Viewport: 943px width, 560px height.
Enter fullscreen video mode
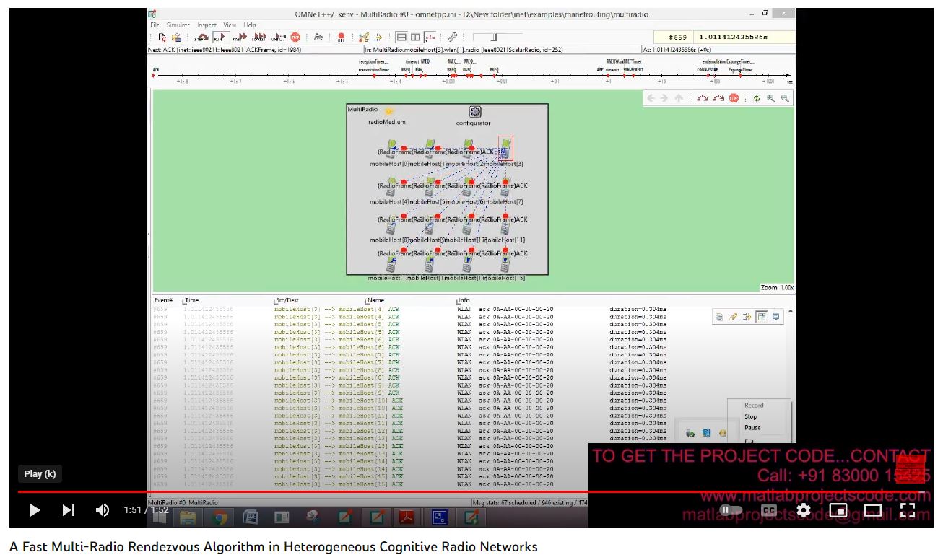(908, 510)
